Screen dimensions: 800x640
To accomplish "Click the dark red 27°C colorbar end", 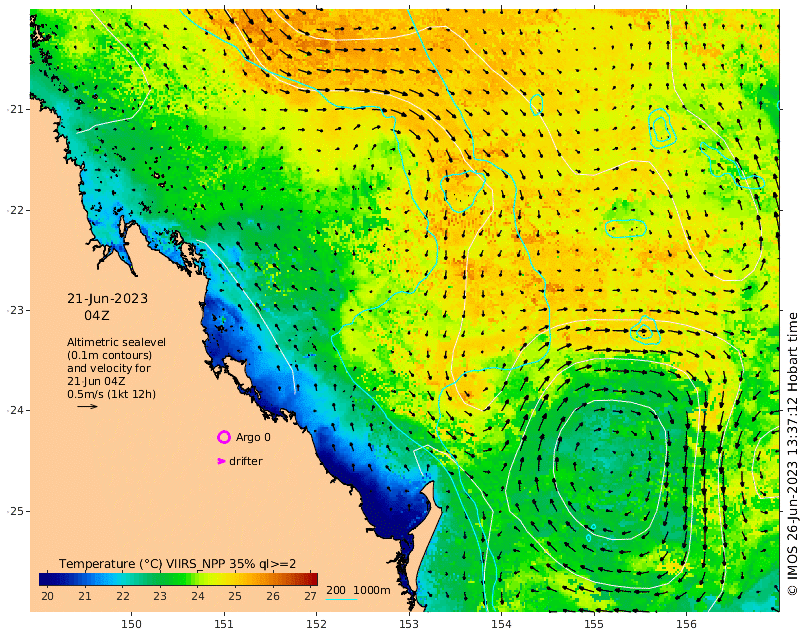I will (x=313, y=579).
